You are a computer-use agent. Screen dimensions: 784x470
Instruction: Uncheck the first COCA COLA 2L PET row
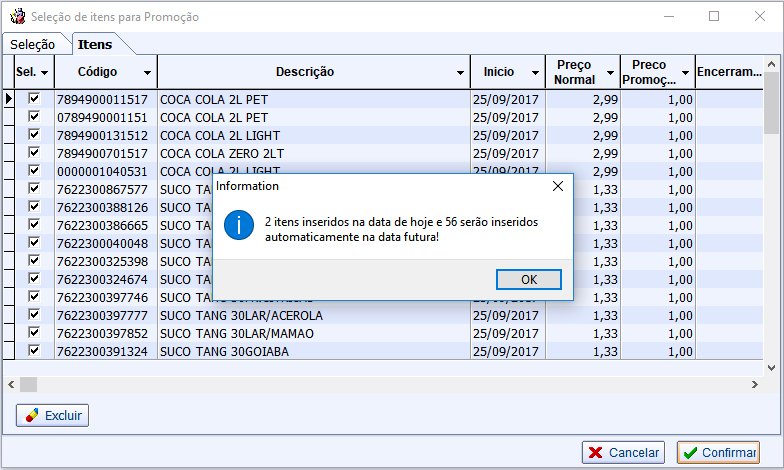coord(34,99)
